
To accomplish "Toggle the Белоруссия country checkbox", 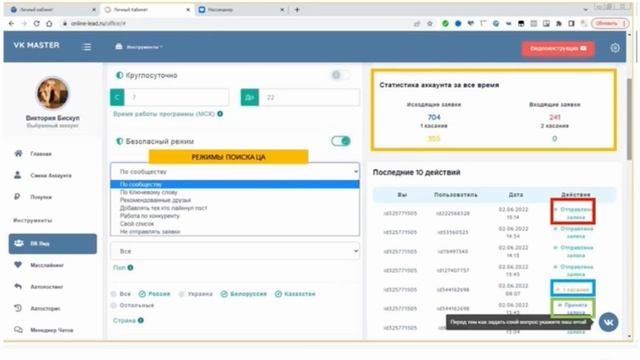I will coord(224,294).
